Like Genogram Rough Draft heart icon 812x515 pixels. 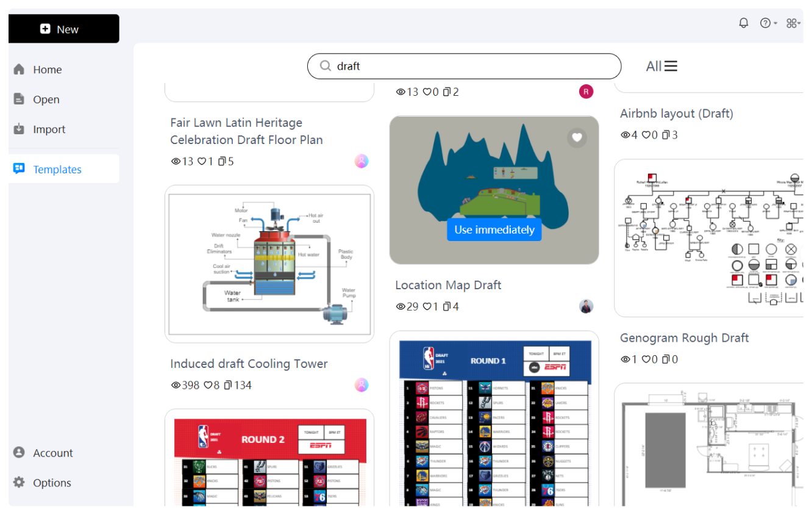647,359
